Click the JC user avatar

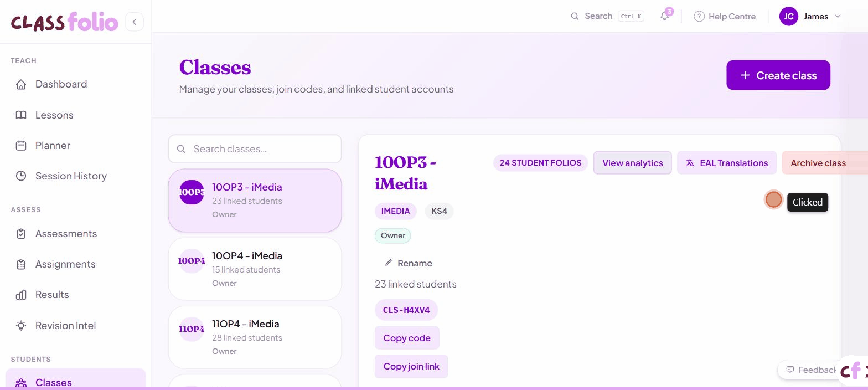(x=789, y=16)
